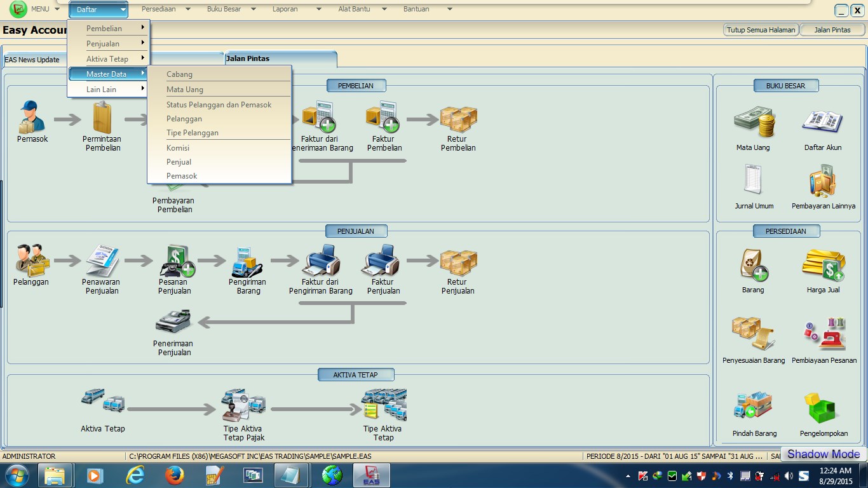Open Harga Jual gold bars icon
Image resolution: width=868 pixels, height=488 pixels.
click(824, 265)
